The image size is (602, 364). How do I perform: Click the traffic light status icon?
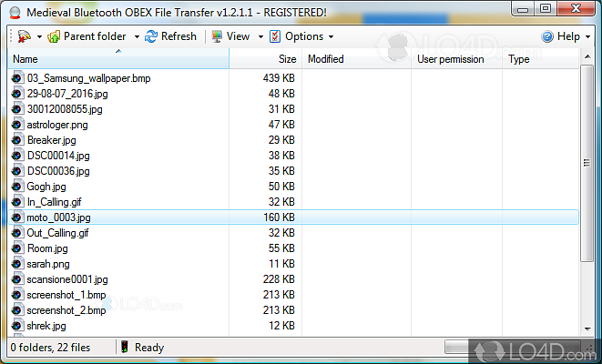[x=125, y=347]
